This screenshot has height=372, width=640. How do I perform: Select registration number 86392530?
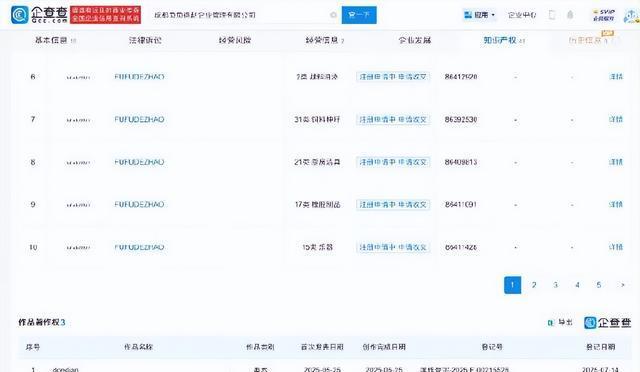point(461,120)
